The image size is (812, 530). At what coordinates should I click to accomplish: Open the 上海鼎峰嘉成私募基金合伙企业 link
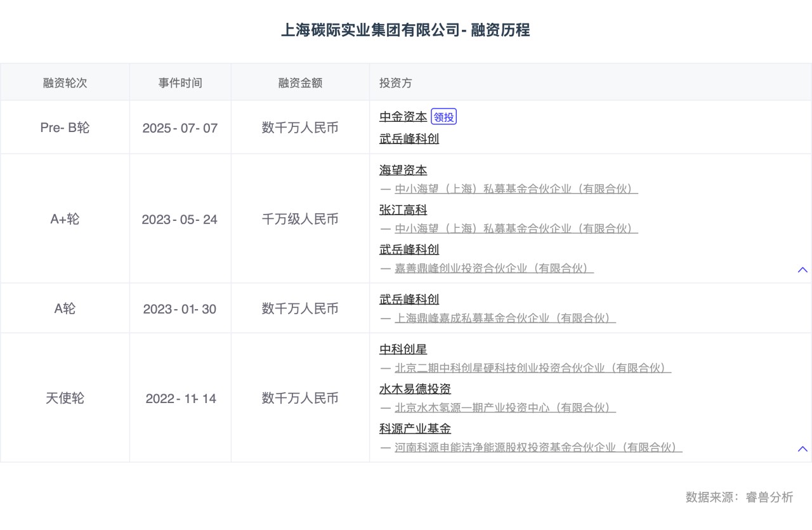point(505,318)
